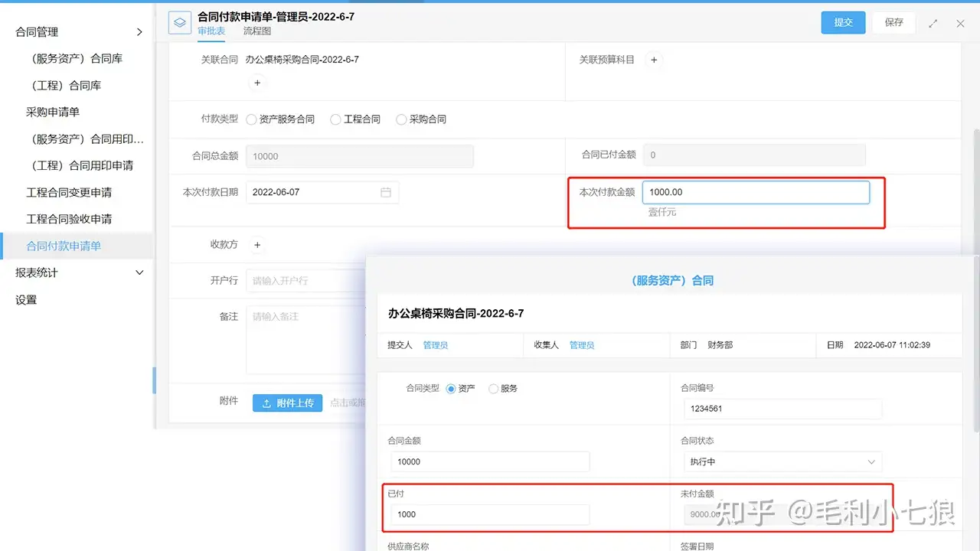Screen dimensions: 980x551
Task: Add a 收款方 with plus icon
Action: click(x=257, y=245)
